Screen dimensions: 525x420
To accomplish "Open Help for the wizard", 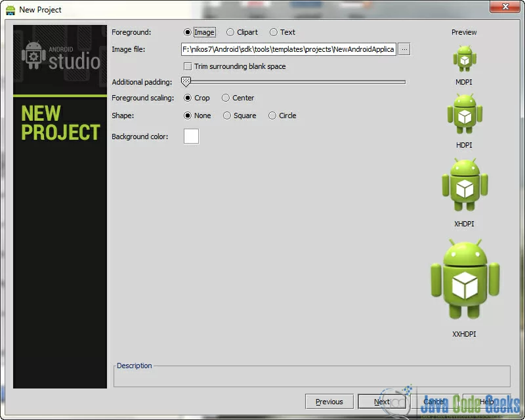I will coord(487,402).
